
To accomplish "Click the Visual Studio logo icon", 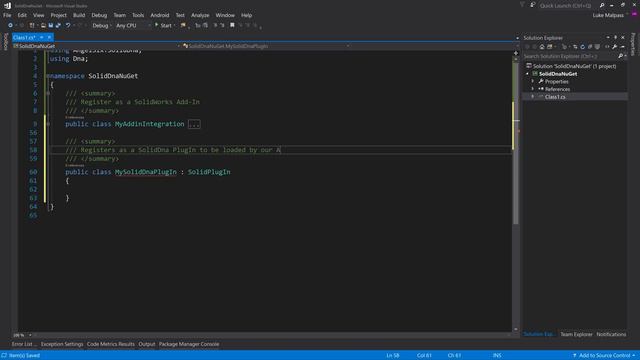I will (7, 6).
